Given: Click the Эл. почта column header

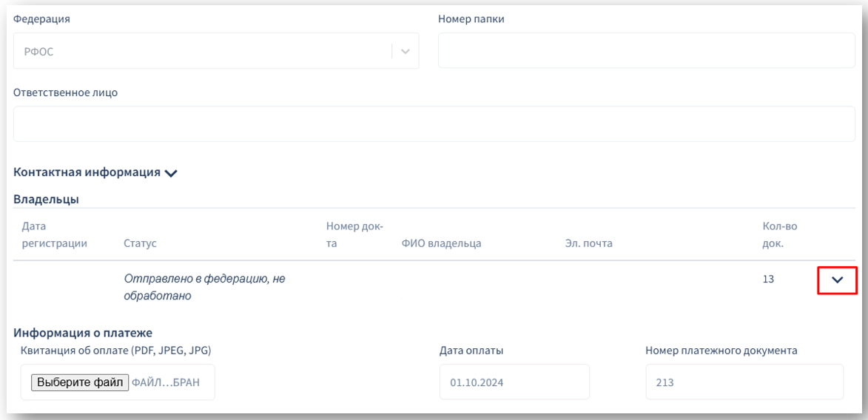Looking at the screenshot, I should click(x=588, y=243).
